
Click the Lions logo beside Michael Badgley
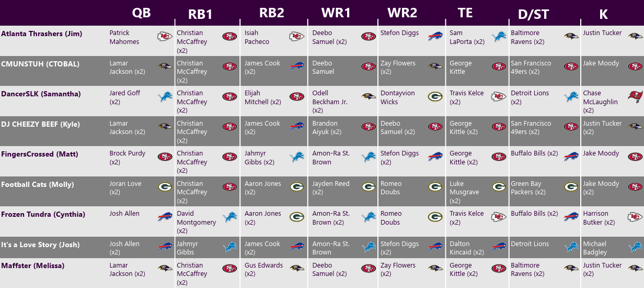coord(635,247)
